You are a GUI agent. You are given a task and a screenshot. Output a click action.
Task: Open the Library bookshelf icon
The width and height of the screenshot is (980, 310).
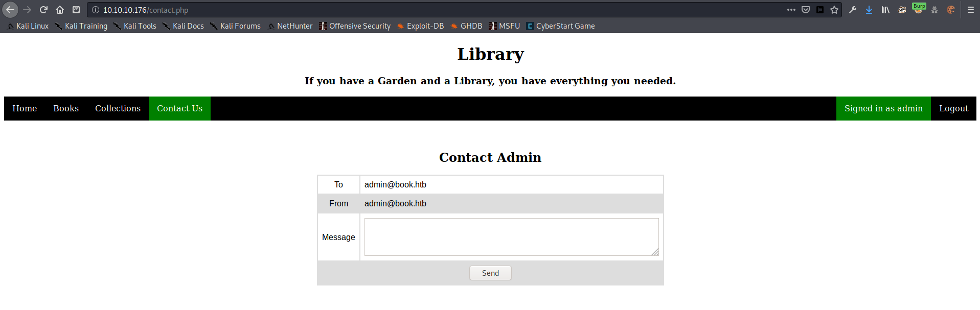point(885,10)
